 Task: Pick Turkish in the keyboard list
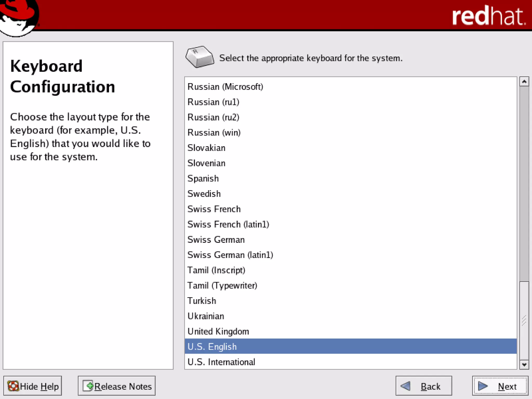(x=202, y=301)
